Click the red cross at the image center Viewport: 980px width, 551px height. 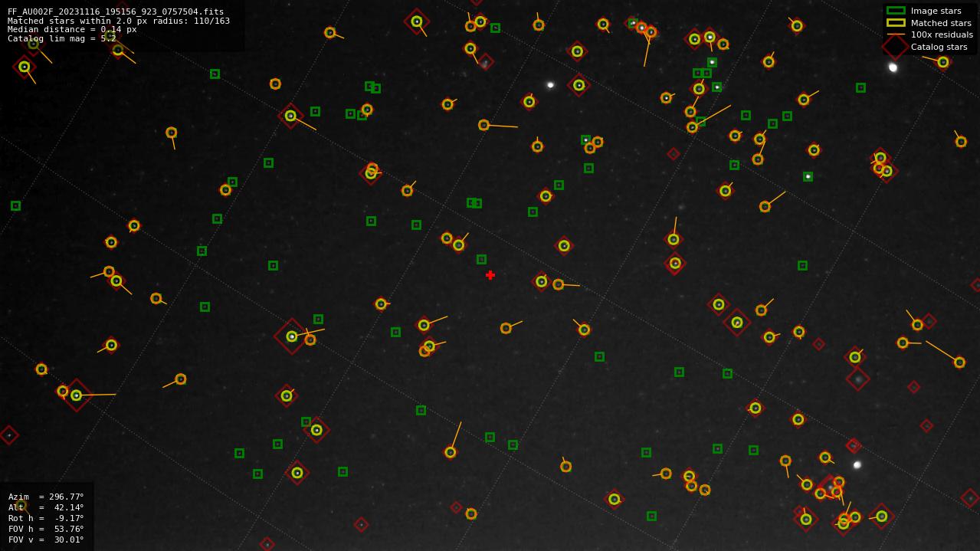pos(490,275)
